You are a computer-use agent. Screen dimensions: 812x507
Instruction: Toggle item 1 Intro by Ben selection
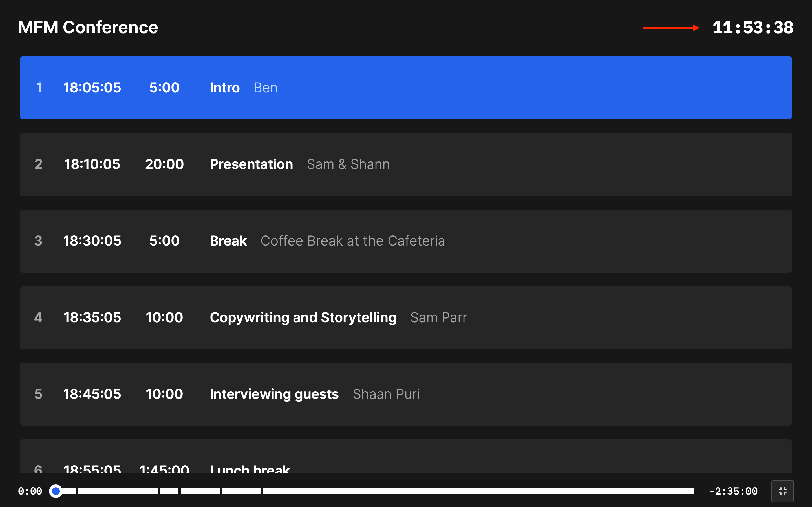406,88
